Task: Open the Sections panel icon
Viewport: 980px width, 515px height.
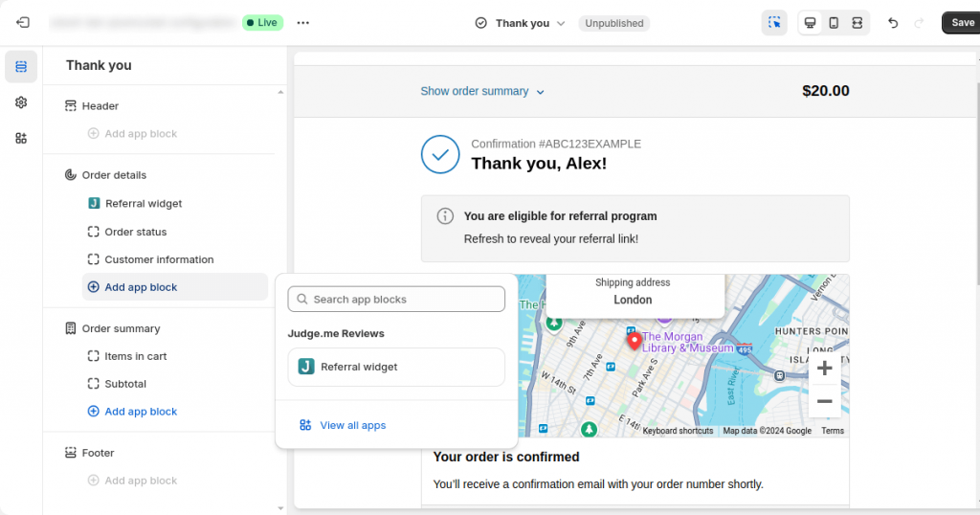Action: pyautogui.click(x=21, y=66)
